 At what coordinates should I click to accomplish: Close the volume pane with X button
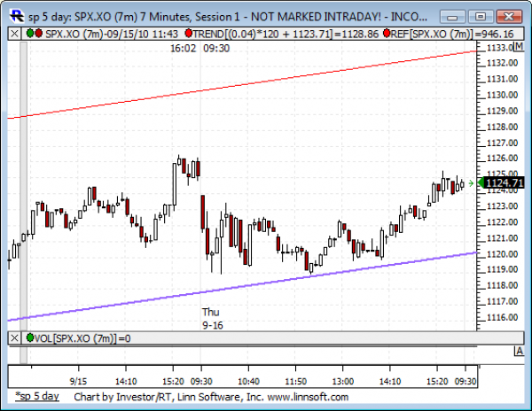14,338
